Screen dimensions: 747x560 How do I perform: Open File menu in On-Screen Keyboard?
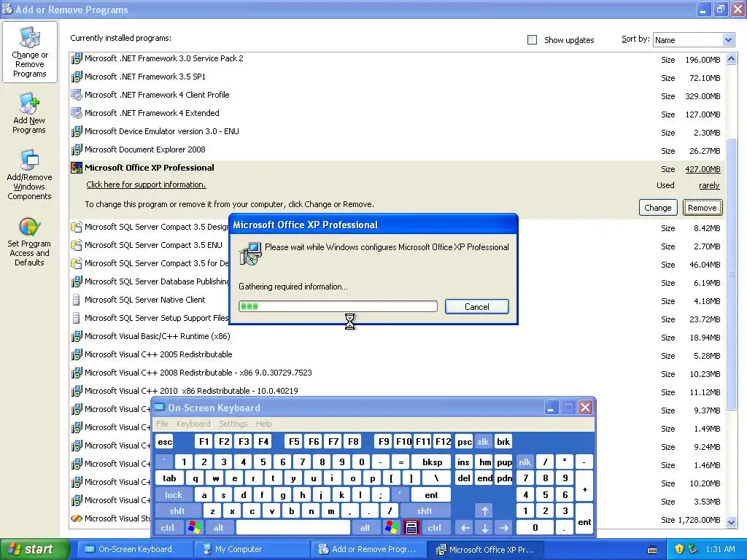[x=162, y=424]
